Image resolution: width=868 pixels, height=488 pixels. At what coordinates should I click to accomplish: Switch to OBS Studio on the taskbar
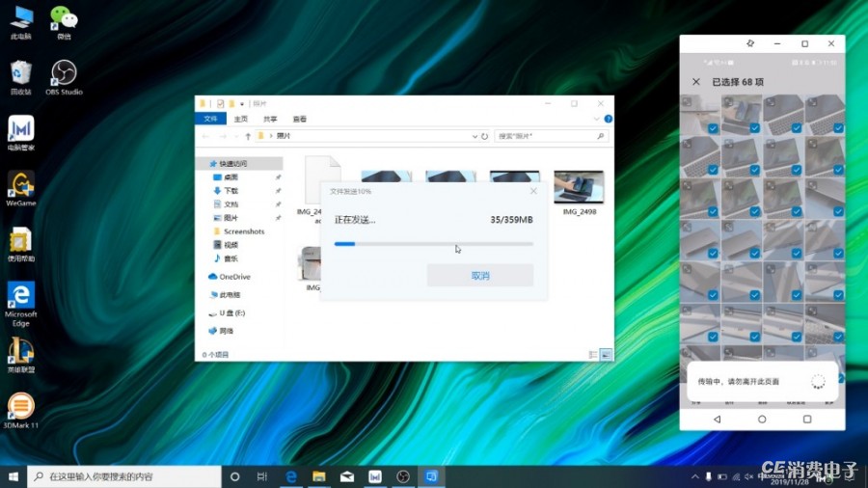tap(403, 476)
